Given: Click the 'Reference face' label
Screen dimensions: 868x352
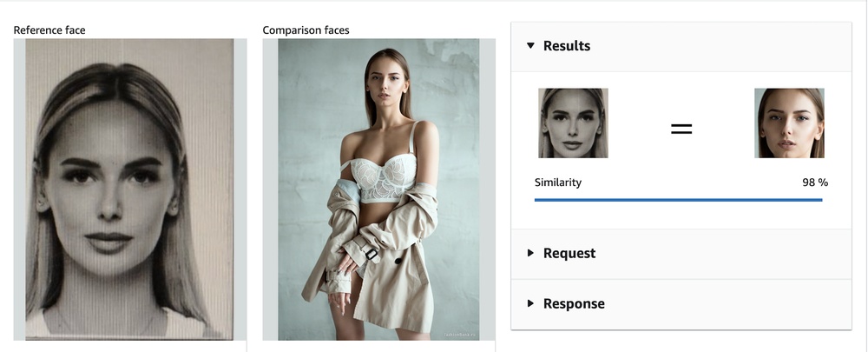Looking at the screenshot, I should [x=49, y=30].
